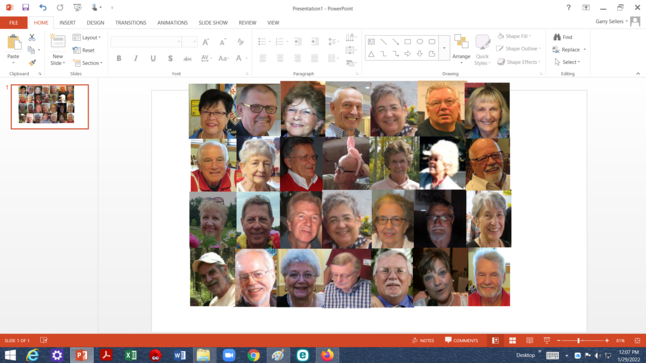Switch to Normal view in status bar
The image size is (646, 363).
coord(495,340)
